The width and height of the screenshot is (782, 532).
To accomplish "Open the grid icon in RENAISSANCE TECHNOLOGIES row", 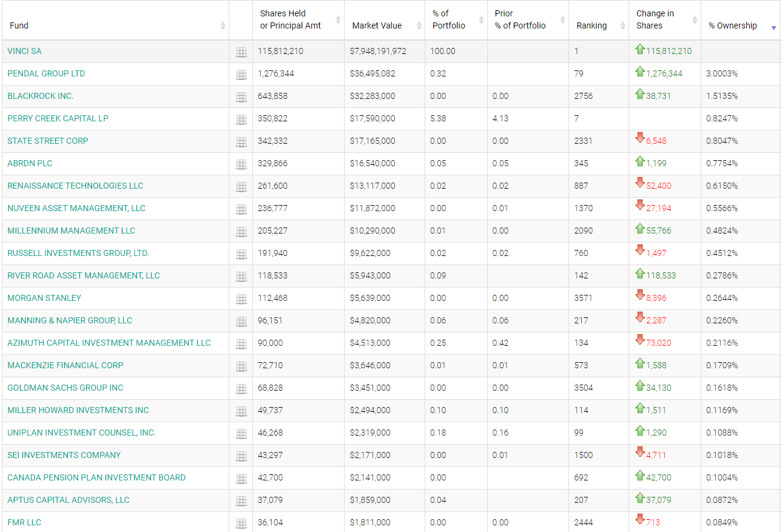I will (241, 187).
